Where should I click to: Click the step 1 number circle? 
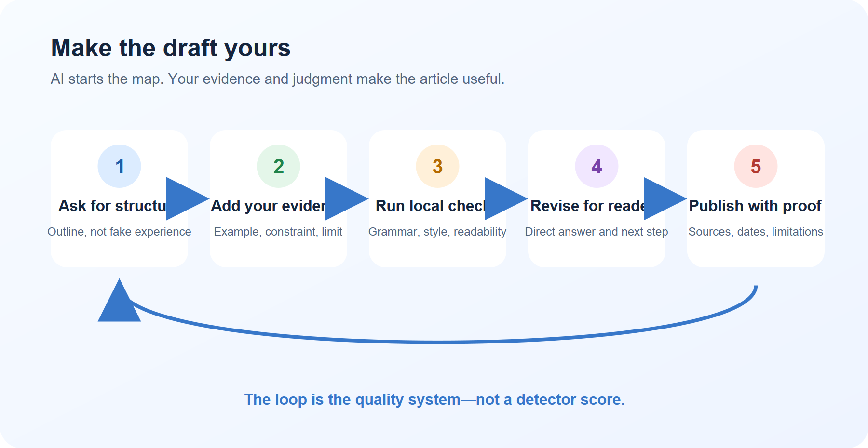(x=119, y=166)
